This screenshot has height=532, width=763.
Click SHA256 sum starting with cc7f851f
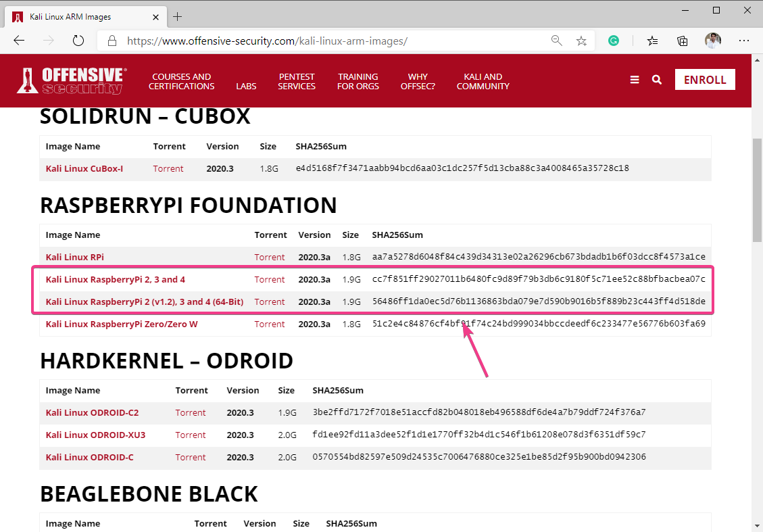(x=539, y=279)
